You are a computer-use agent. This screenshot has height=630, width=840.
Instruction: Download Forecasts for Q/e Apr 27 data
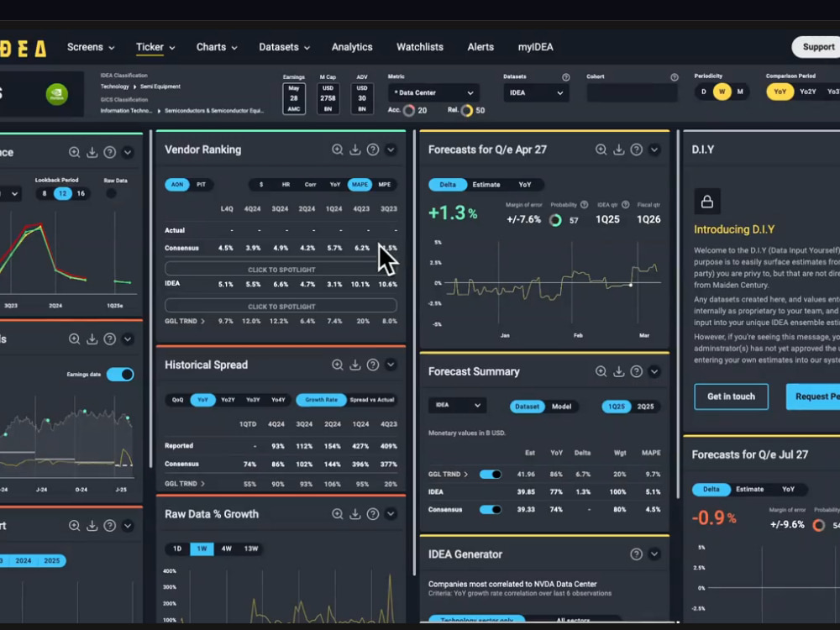click(618, 150)
